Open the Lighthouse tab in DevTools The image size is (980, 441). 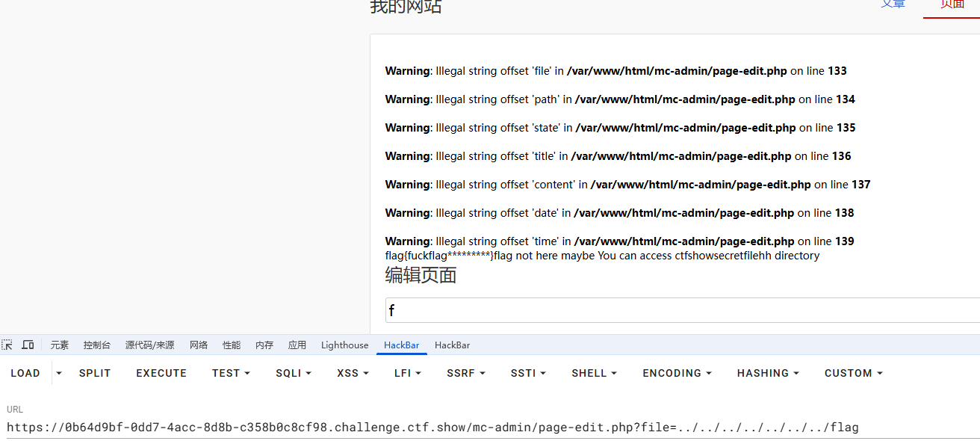click(344, 345)
